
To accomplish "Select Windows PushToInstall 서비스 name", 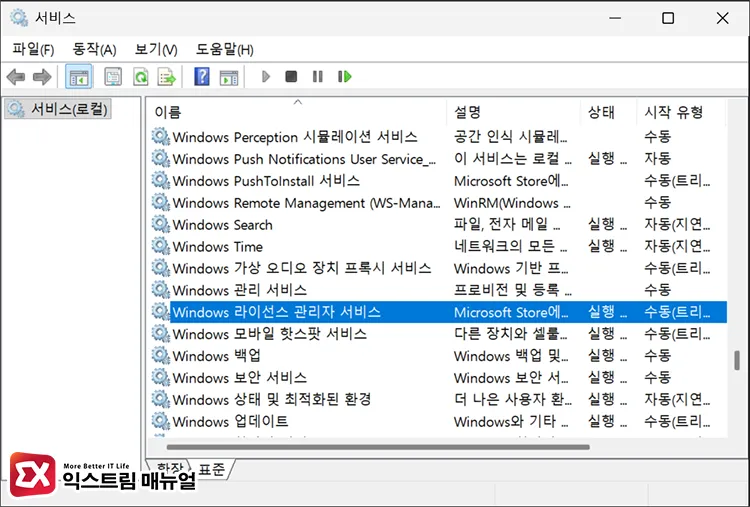I will (266, 181).
